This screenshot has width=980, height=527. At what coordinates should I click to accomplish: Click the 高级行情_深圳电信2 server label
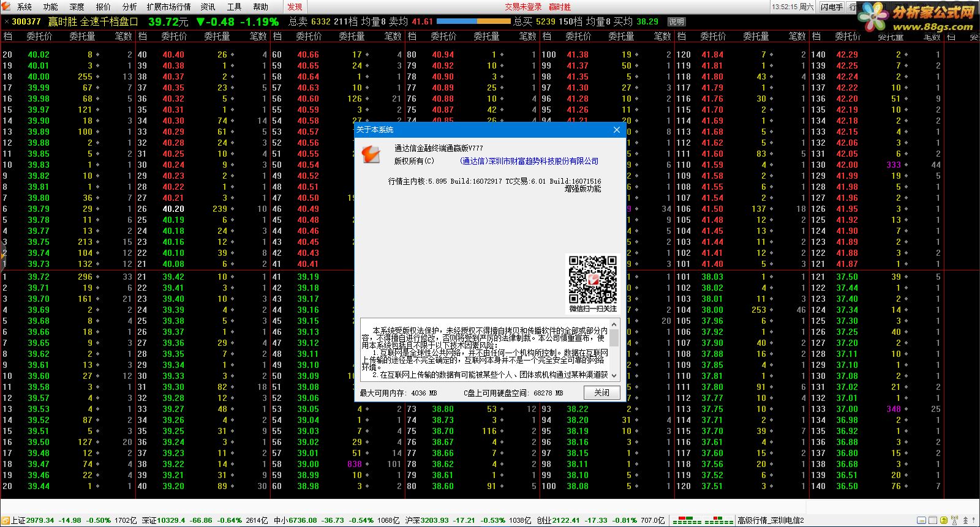[771, 520]
